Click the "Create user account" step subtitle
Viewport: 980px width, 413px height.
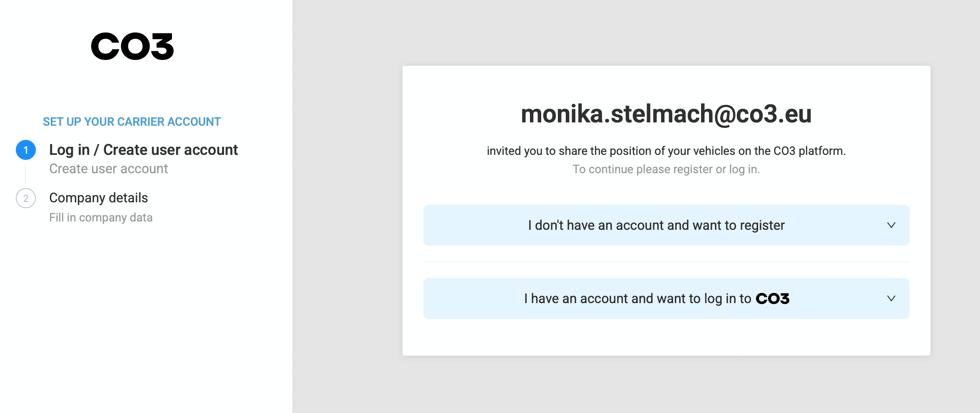pyautogui.click(x=108, y=169)
